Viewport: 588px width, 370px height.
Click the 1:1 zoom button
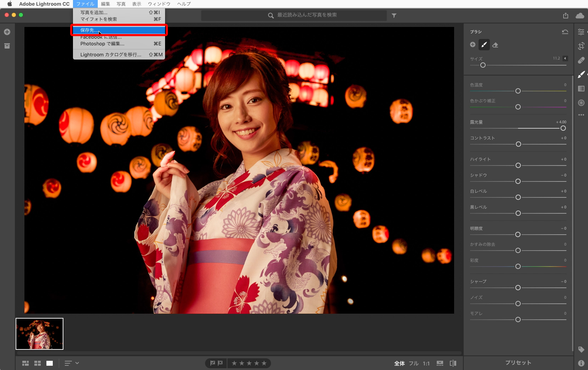[x=426, y=363]
